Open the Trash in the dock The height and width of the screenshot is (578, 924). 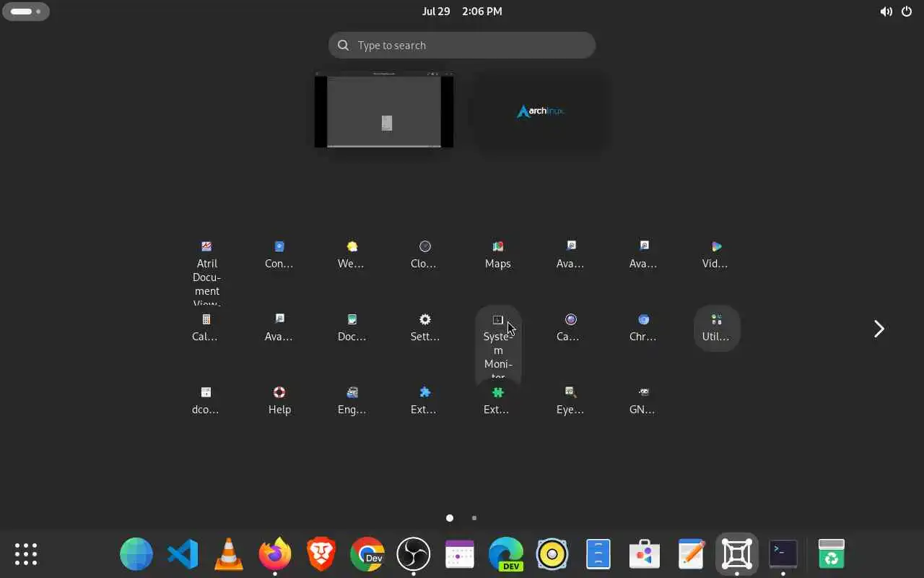pos(832,554)
